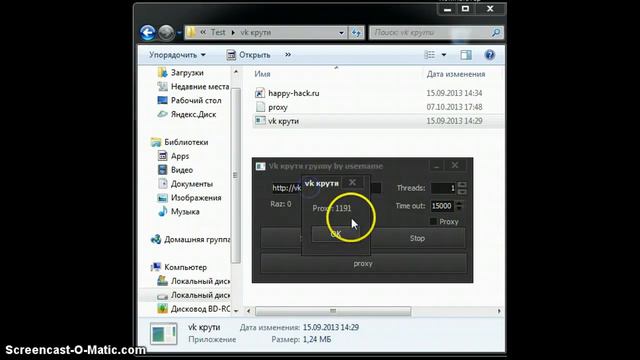Increase the Threads spinner value
The image size is (640, 360).
[462, 185]
